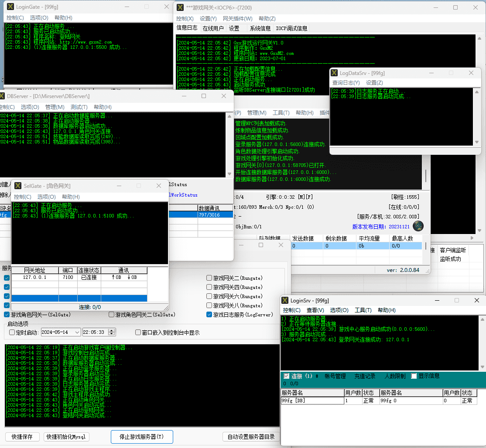This screenshot has height=448, width=486.
Task: Select the 127.0.0.1 gateway address cell
Action: [35, 277]
